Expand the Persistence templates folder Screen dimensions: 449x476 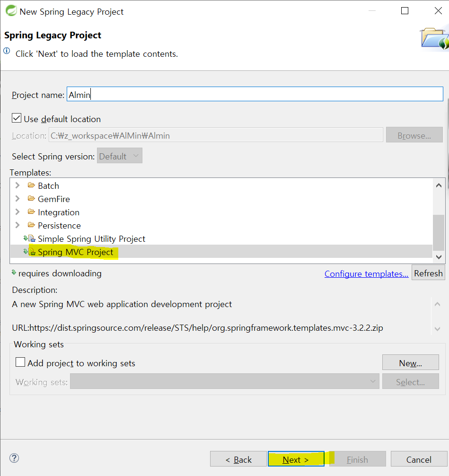point(18,225)
